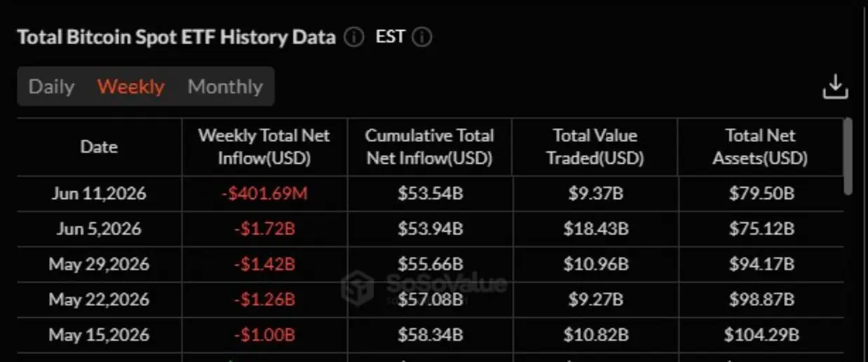Image resolution: width=868 pixels, height=362 pixels.
Task: Click the -$401.69M weekly inflow value
Action: (x=264, y=194)
